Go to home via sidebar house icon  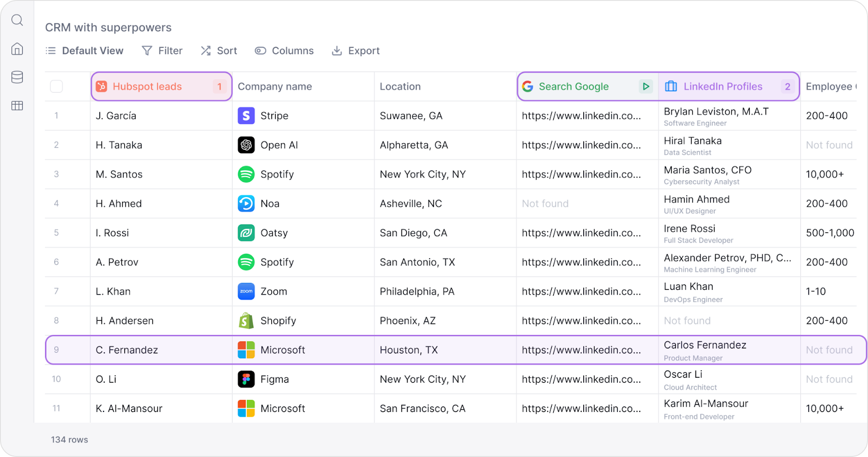17,49
